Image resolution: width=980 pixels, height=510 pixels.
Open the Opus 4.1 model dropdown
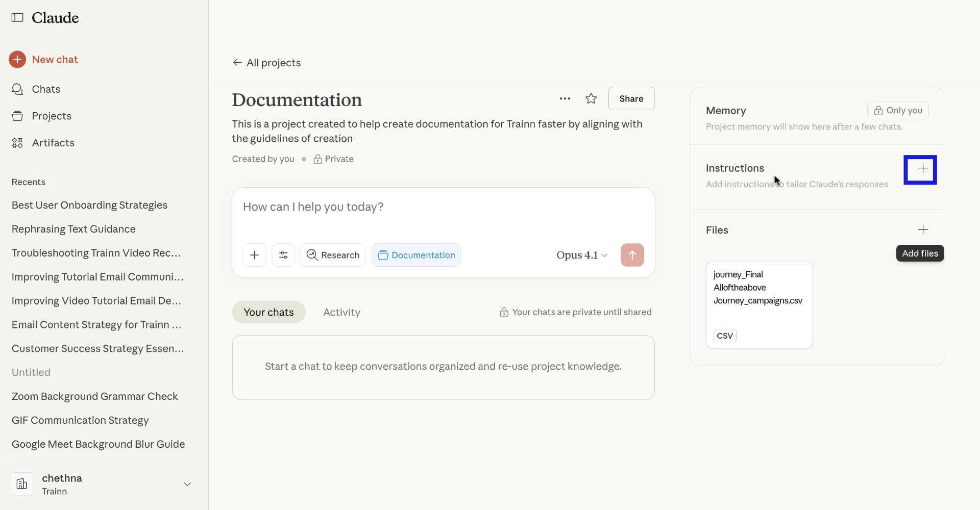(x=581, y=255)
